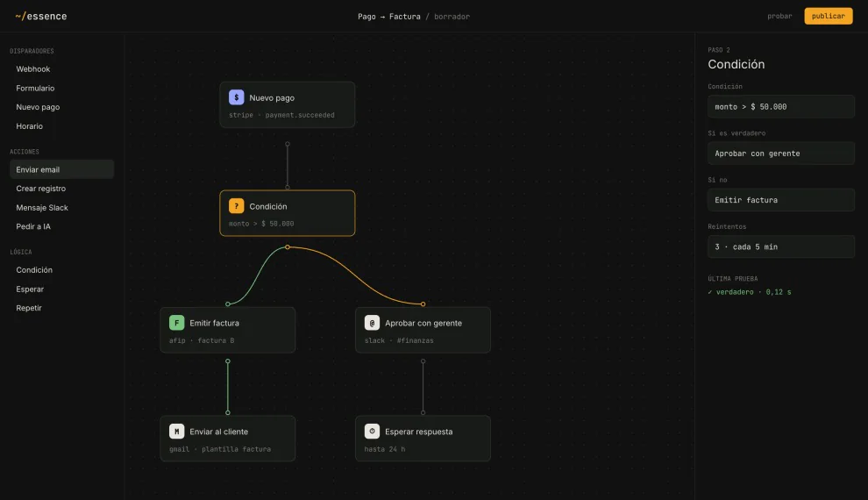Select Formulario trigger in sidebar
Viewport: 868px width, 500px height.
point(61,88)
